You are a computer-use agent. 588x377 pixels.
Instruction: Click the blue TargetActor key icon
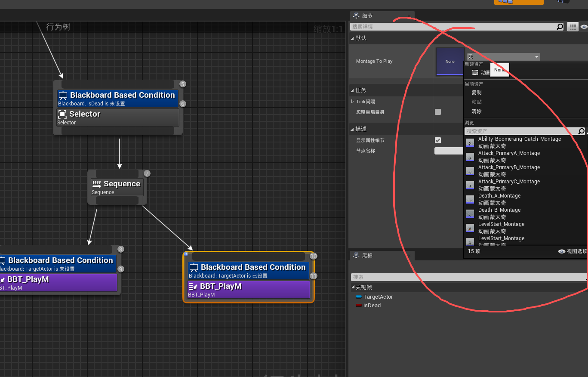point(359,297)
